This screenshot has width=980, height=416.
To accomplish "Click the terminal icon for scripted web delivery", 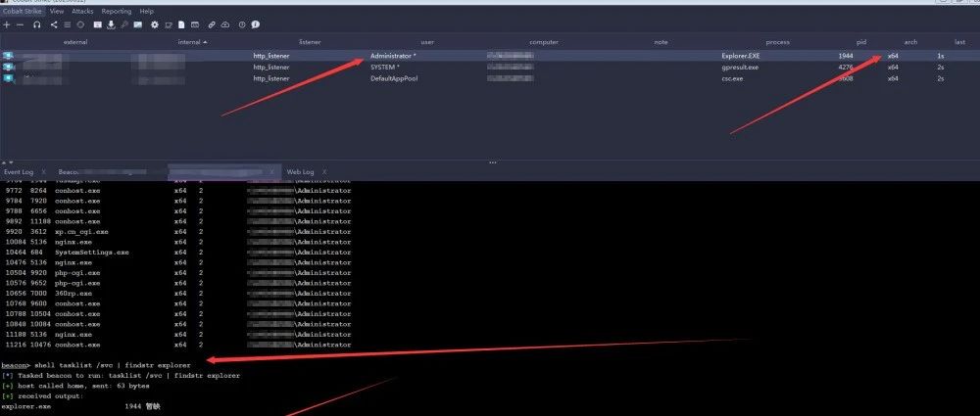I will [x=195, y=25].
